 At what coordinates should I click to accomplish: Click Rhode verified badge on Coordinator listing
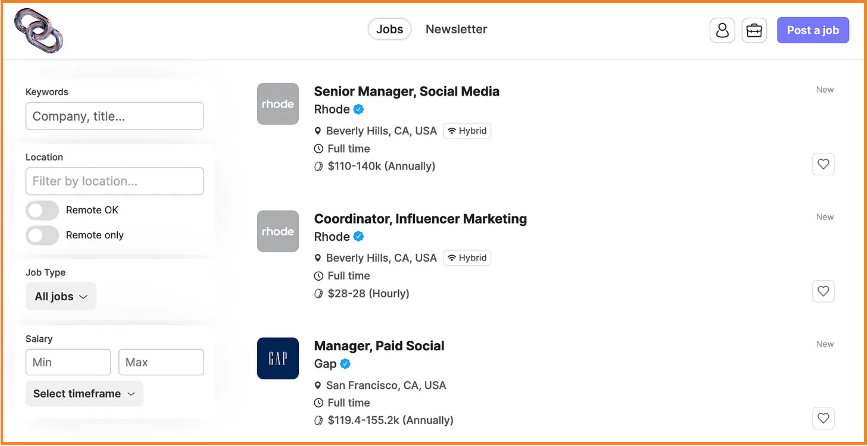[x=358, y=237]
